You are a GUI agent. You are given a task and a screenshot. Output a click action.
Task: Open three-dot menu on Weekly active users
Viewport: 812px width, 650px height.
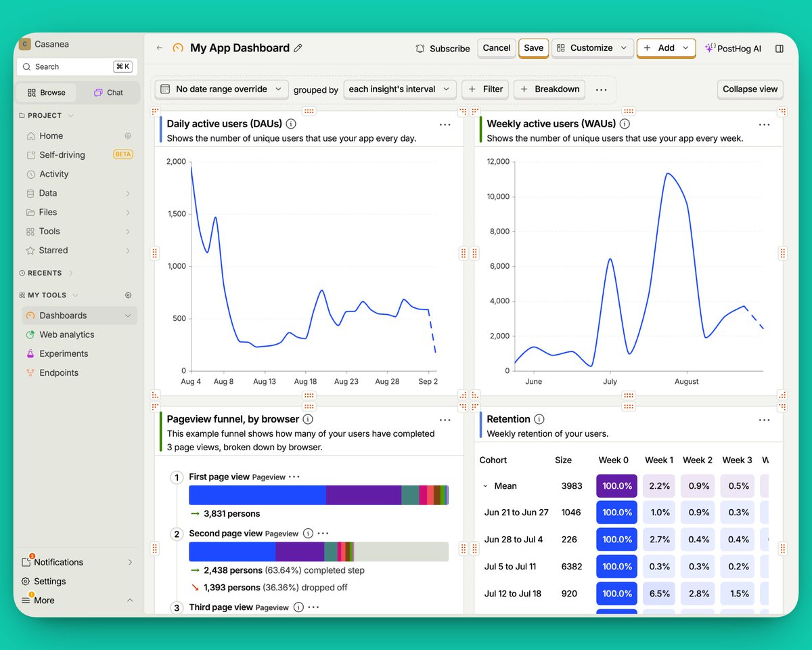point(764,125)
